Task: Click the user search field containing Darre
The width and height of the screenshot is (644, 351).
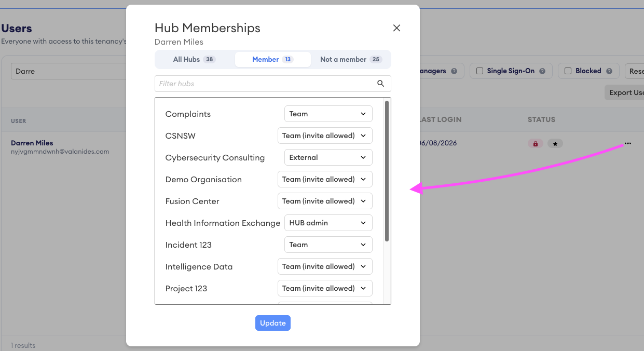Action: point(68,71)
